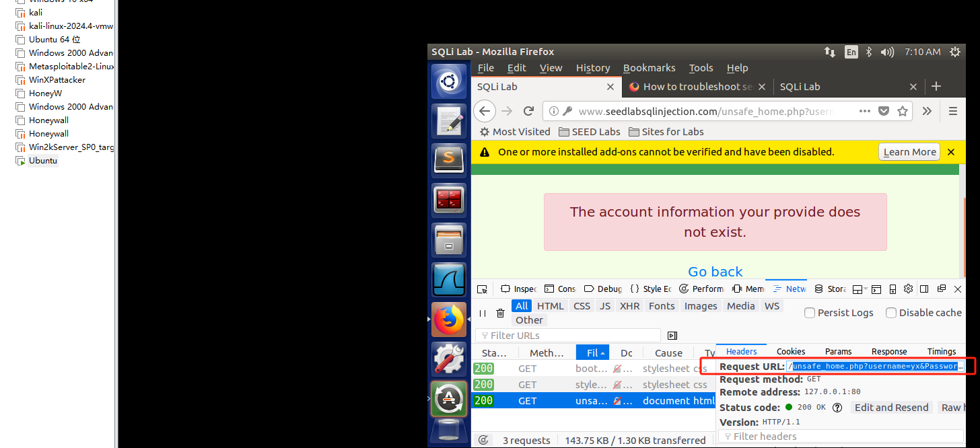Toggle responsive design mode icon

coord(893,289)
